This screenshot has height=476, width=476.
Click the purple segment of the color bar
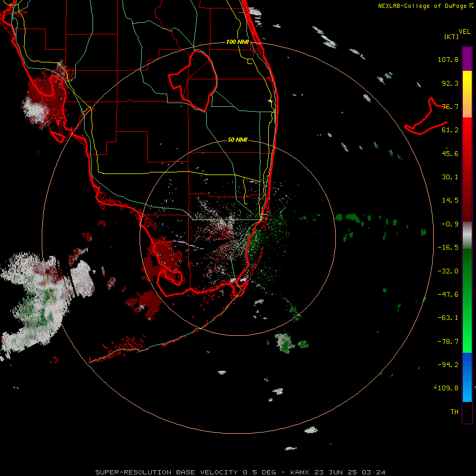467,59
